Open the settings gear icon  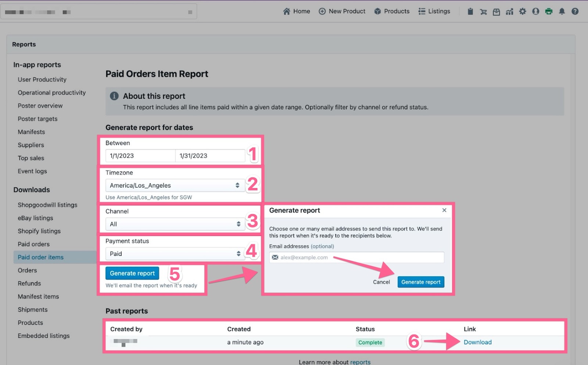coord(523,11)
